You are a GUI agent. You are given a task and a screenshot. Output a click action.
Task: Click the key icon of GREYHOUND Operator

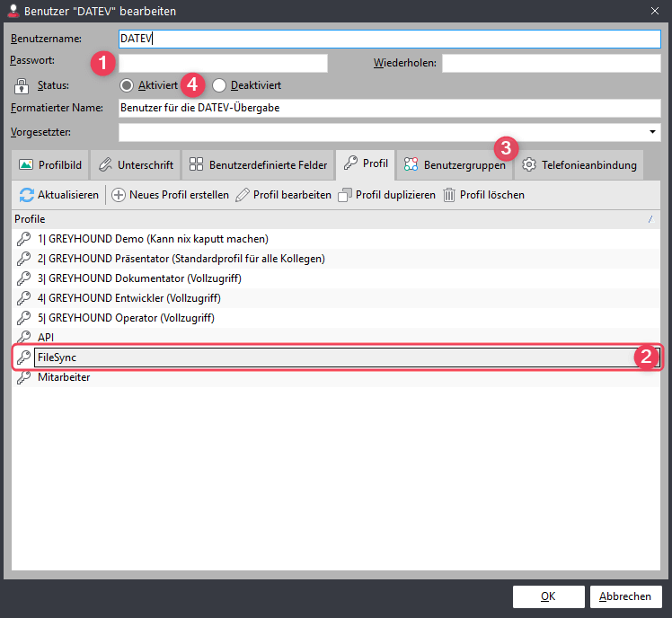point(23,318)
